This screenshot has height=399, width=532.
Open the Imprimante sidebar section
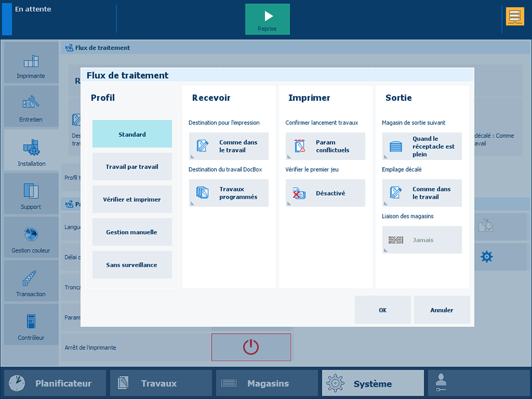31,64
